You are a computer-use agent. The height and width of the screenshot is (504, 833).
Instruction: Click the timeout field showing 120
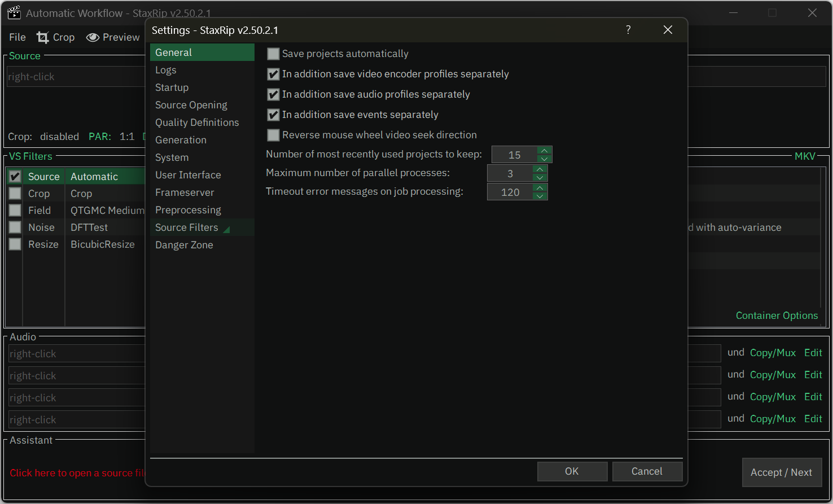click(510, 192)
